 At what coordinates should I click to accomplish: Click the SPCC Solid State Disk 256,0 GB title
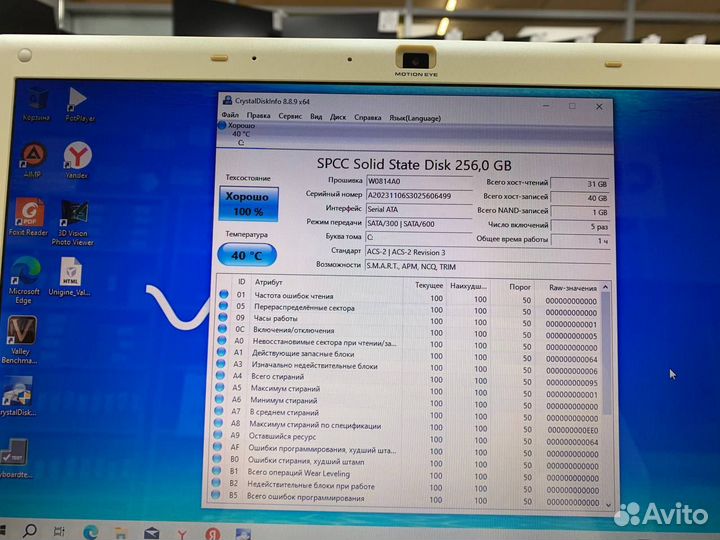click(414, 164)
